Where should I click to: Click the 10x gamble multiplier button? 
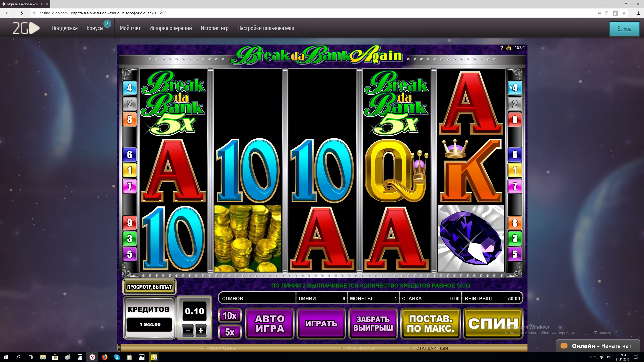tap(230, 315)
